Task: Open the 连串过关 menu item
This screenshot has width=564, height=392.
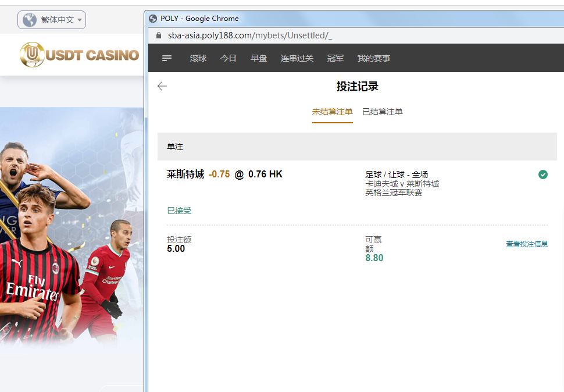Action: click(x=297, y=58)
